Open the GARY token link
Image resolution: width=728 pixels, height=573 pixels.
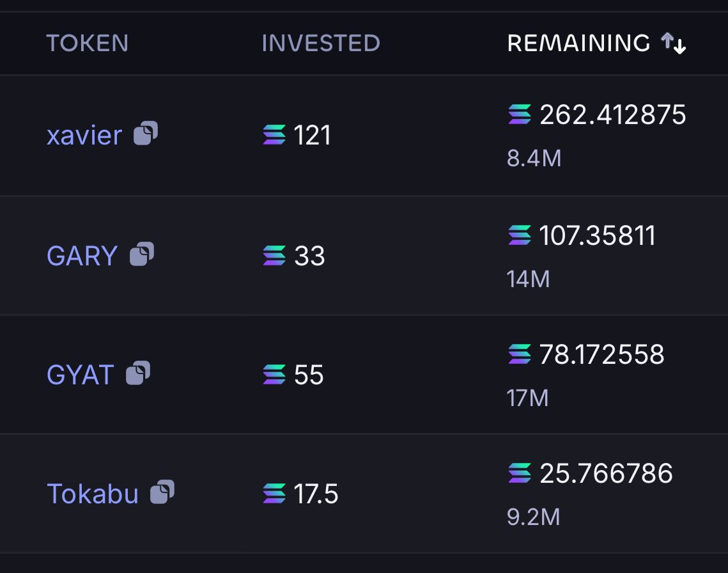[82, 256]
